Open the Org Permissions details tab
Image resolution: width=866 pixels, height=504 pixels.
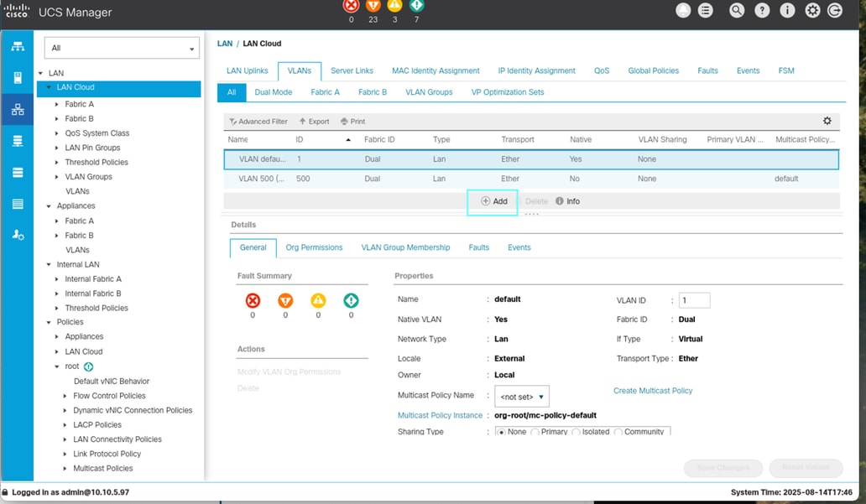point(314,247)
